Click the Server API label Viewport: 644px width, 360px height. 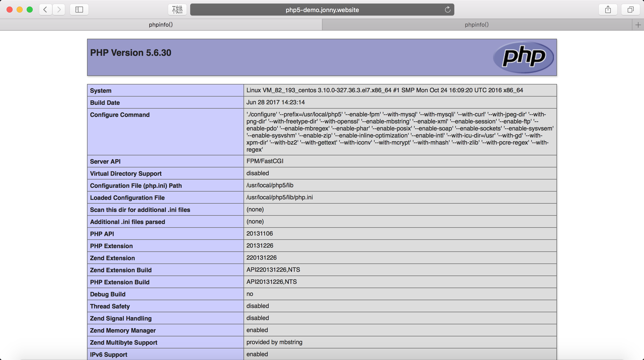click(105, 161)
